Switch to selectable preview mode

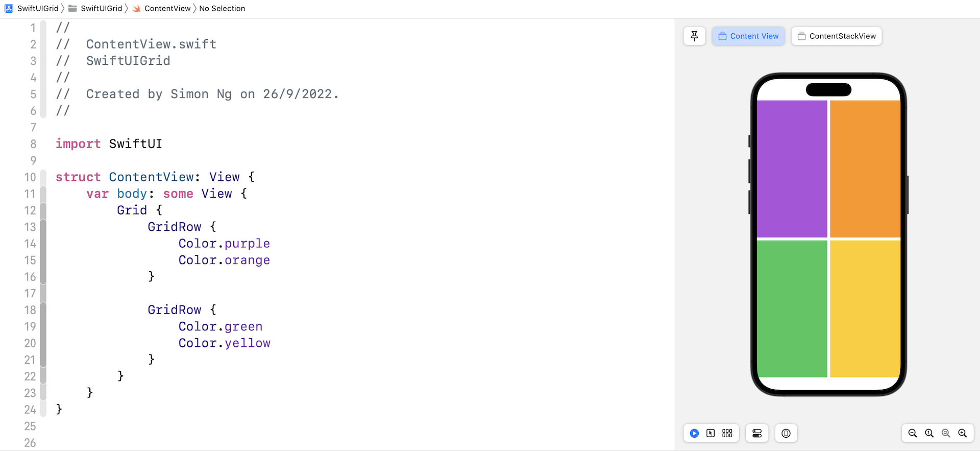[710, 433]
